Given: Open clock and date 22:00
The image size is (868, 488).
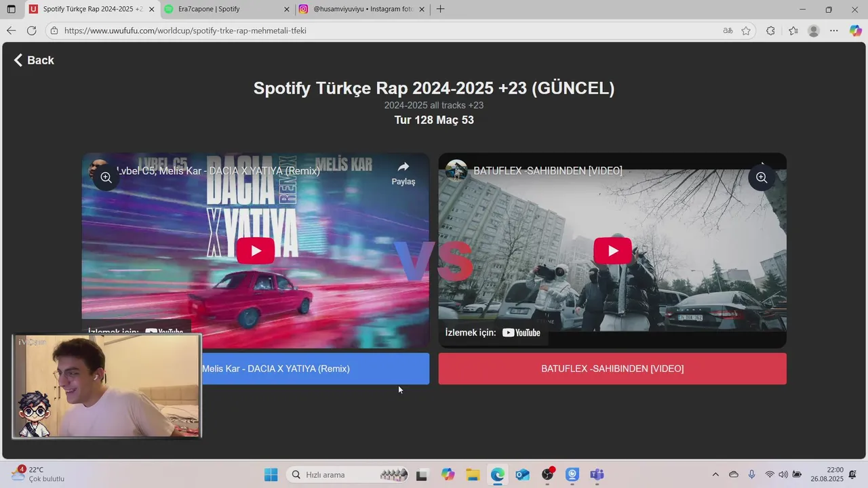Looking at the screenshot, I should [x=827, y=474].
